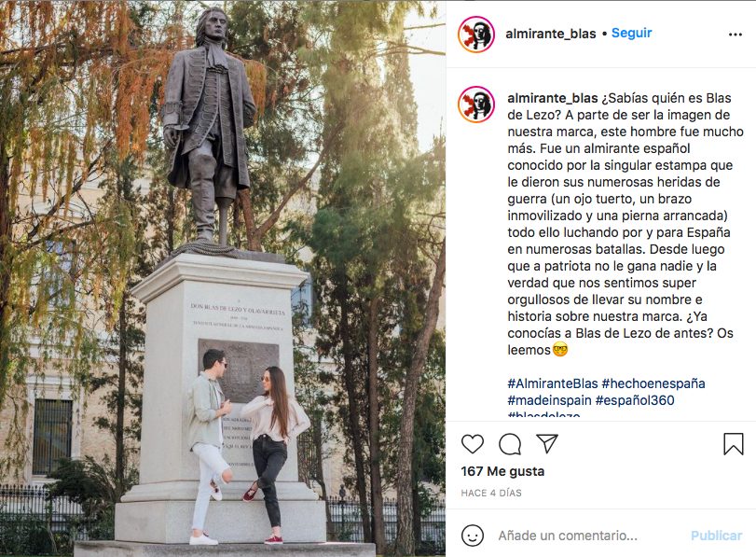This screenshot has width=756, height=557.
Task: Open the #español360 hashtag
Action: (635, 400)
